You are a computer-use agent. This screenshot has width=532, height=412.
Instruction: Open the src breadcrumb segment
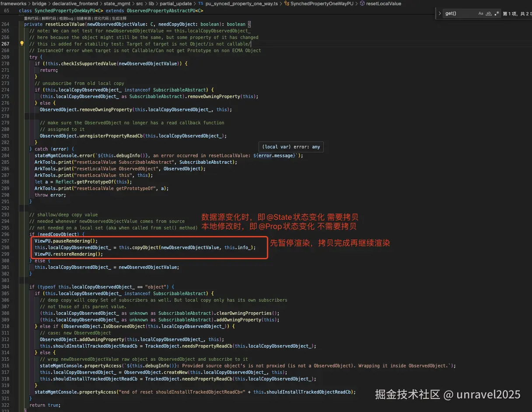pos(139,4)
